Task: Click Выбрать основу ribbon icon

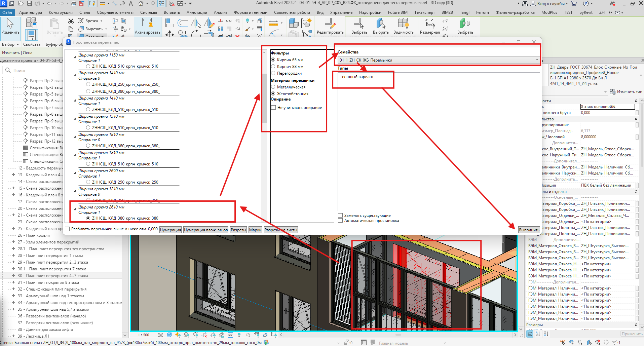Action: click(x=381, y=27)
